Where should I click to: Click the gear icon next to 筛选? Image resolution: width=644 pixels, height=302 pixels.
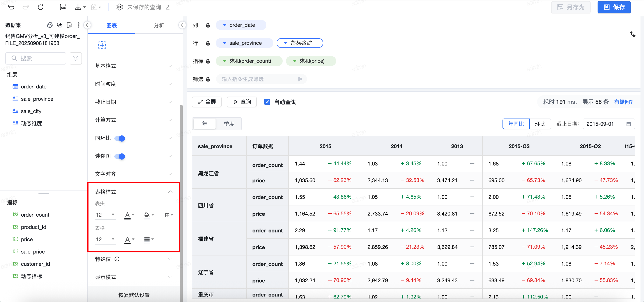(x=208, y=79)
